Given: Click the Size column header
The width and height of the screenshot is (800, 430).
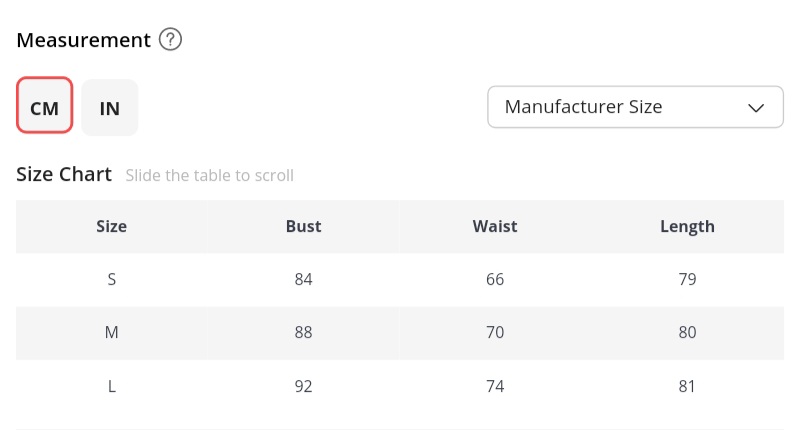Looking at the screenshot, I should coord(111,226).
